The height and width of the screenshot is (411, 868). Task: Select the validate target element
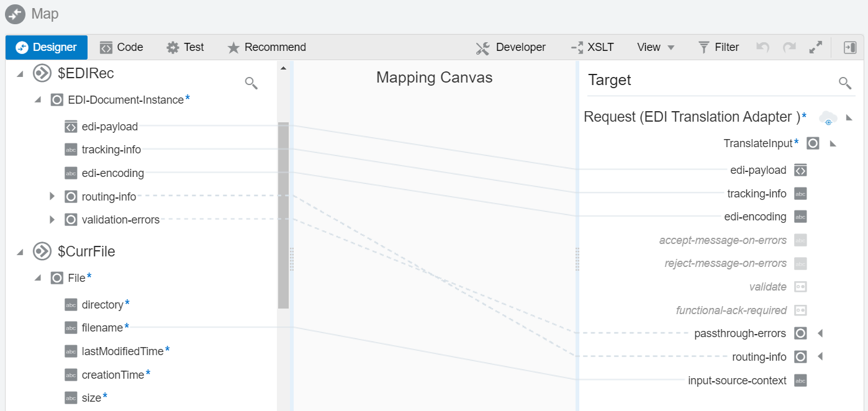(768, 287)
